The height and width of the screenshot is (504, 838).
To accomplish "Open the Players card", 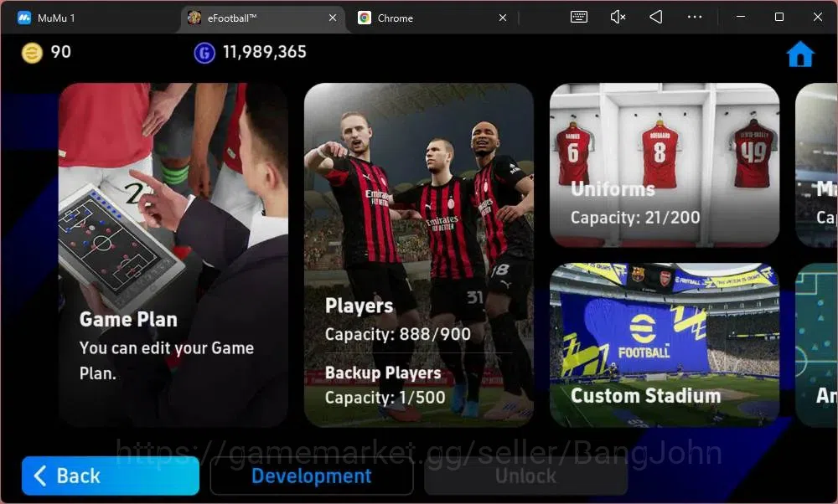I will [x=419, y=255].
